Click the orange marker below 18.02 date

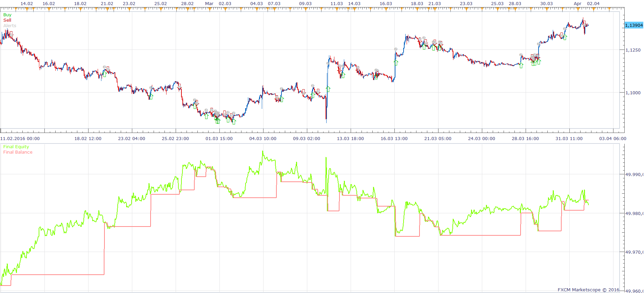80,9
